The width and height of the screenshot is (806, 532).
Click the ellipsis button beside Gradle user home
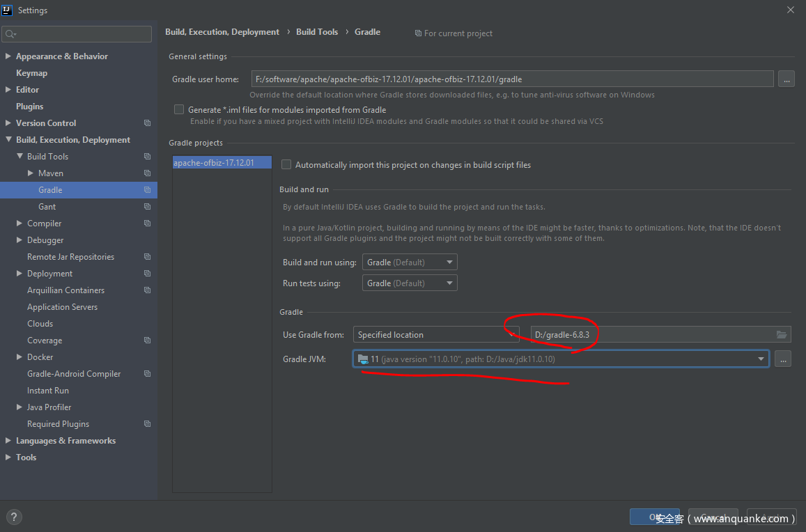coord(786,79)
